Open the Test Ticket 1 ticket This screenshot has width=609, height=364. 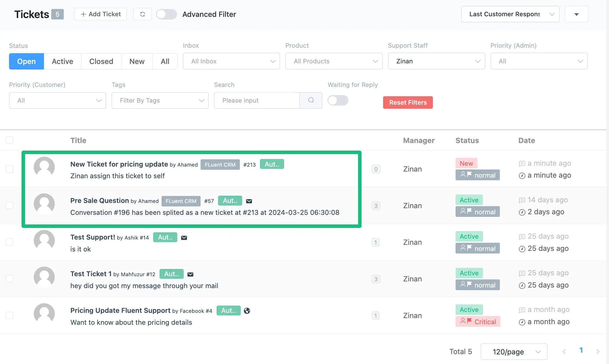click(91, 274)
